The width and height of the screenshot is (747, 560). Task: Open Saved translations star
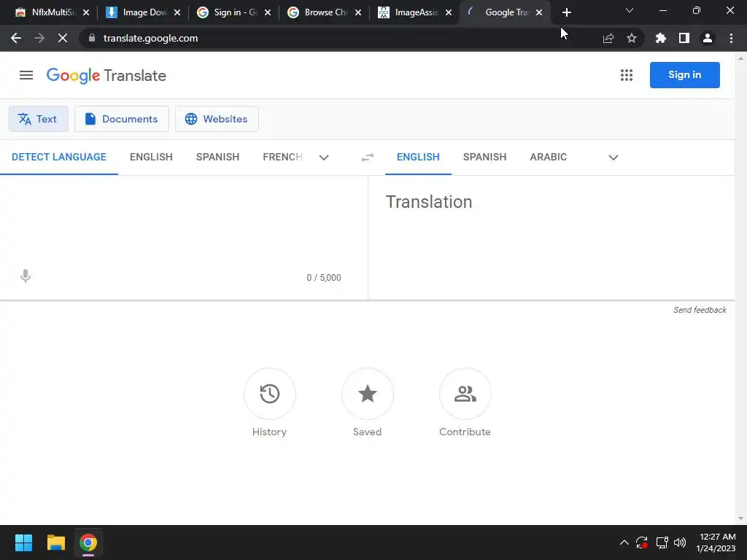tap(368, 394)
